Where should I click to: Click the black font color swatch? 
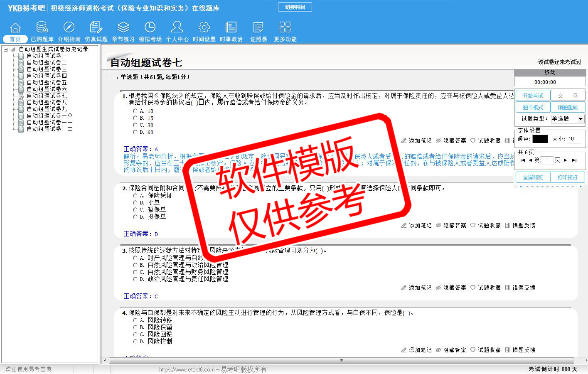tap(540, 139)
